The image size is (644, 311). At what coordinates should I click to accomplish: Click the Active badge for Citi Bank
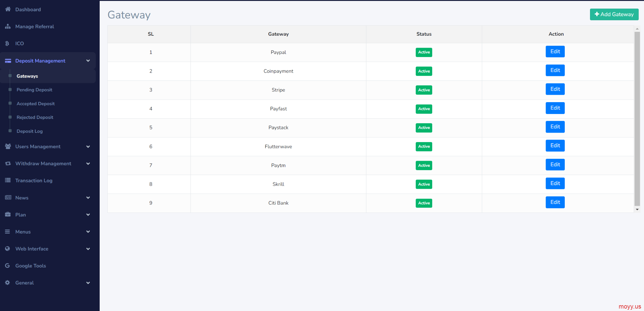coord(424,203)
